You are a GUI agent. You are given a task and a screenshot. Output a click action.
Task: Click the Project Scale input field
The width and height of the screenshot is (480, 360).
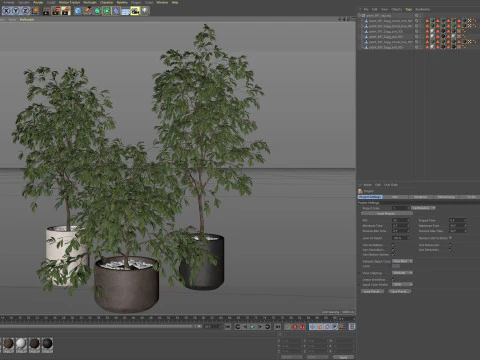point(401,208)
